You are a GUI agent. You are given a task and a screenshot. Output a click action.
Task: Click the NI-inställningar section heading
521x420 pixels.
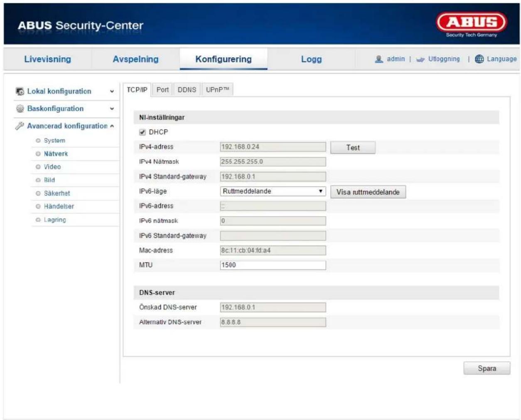coord(162,117)
